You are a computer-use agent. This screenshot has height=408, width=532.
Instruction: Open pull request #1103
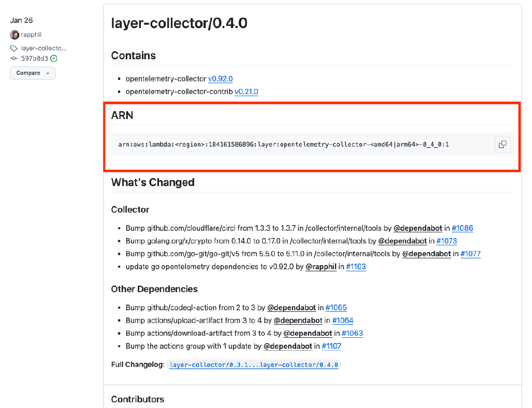(x=357, y=266)
